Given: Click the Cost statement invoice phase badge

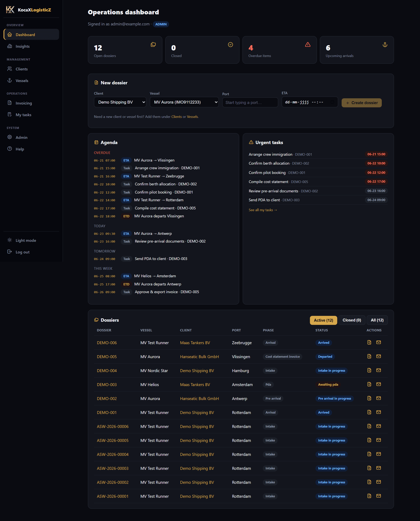Looking at the screenshot, I should coord(282,357).
